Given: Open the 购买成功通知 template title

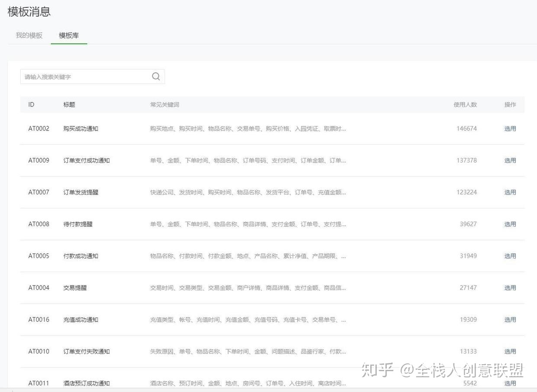Looking at the screenshot, I should pos(81,129).
